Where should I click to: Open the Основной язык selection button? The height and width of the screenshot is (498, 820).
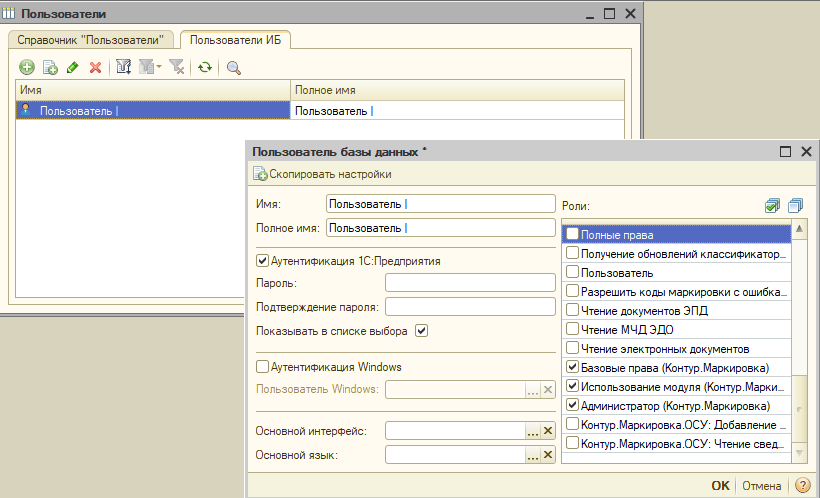pos(533,455)
